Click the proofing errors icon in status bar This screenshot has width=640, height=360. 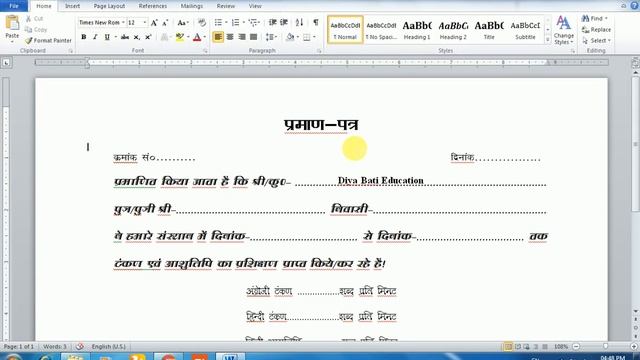tap(80, 347)
